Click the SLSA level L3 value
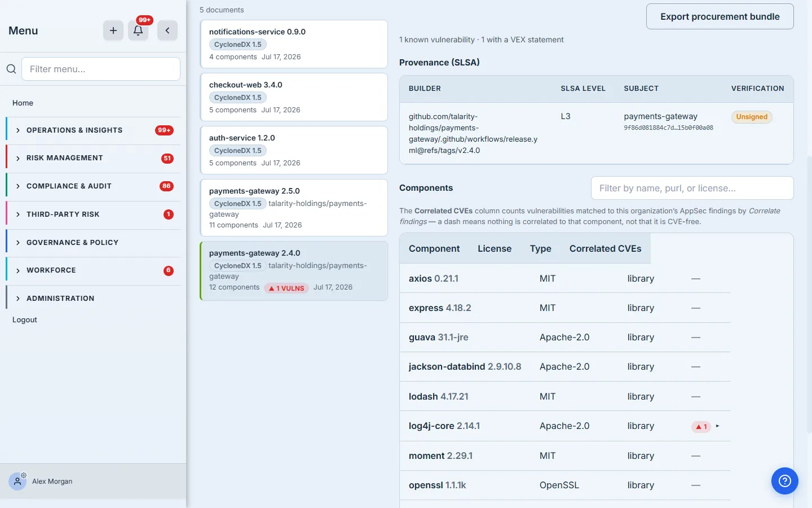The width and height of the screenshot is (812, 508). [x=566, y=116]
